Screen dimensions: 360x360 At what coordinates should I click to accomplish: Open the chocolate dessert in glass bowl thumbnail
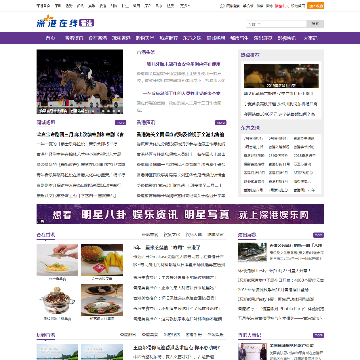[57, 300]
